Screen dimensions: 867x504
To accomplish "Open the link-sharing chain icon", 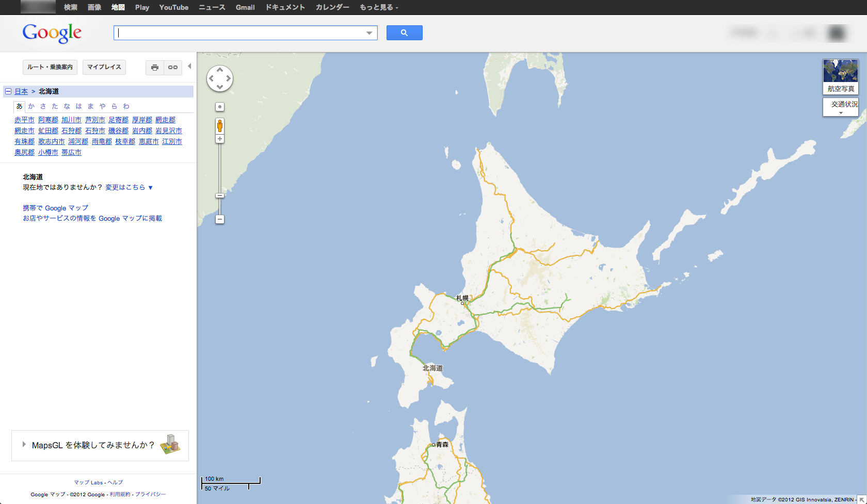I will [x=173, y=68].
